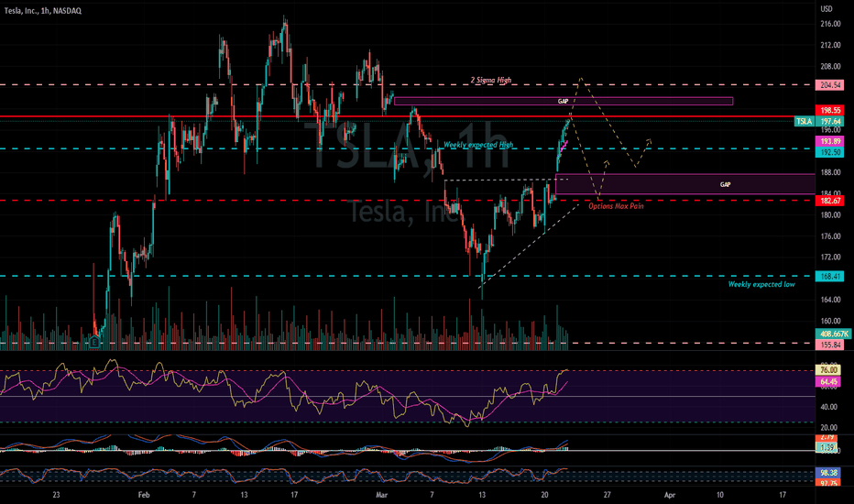This screenshot has height=504, width=854.
Task: Click the teal 168.41 price label
Action: [x=830, y=277]
